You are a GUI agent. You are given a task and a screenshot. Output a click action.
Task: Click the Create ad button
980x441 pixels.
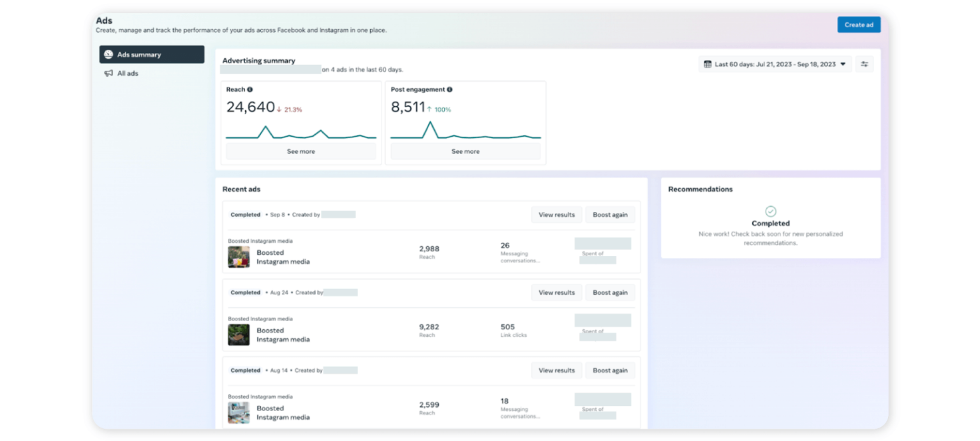point(859,25)
